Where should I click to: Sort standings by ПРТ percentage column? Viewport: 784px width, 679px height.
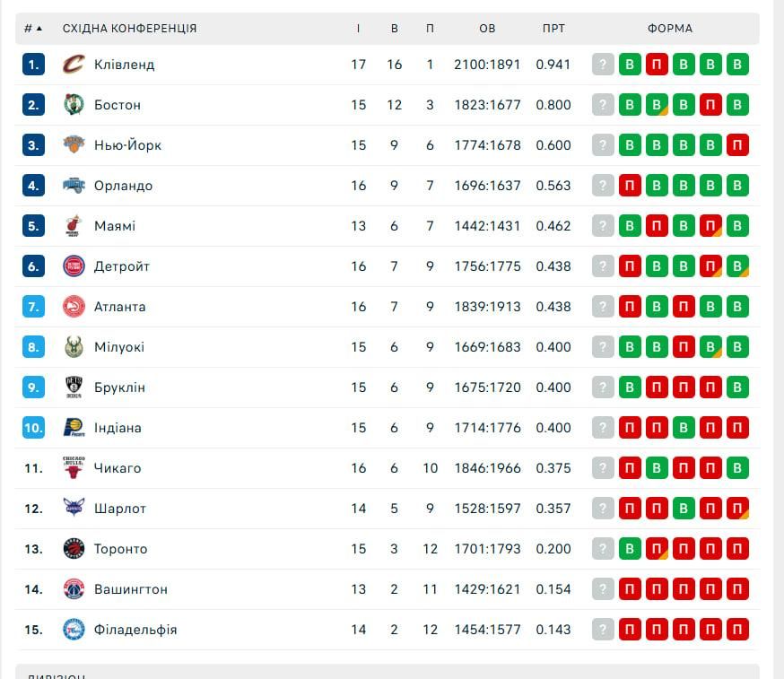(553, 29)
